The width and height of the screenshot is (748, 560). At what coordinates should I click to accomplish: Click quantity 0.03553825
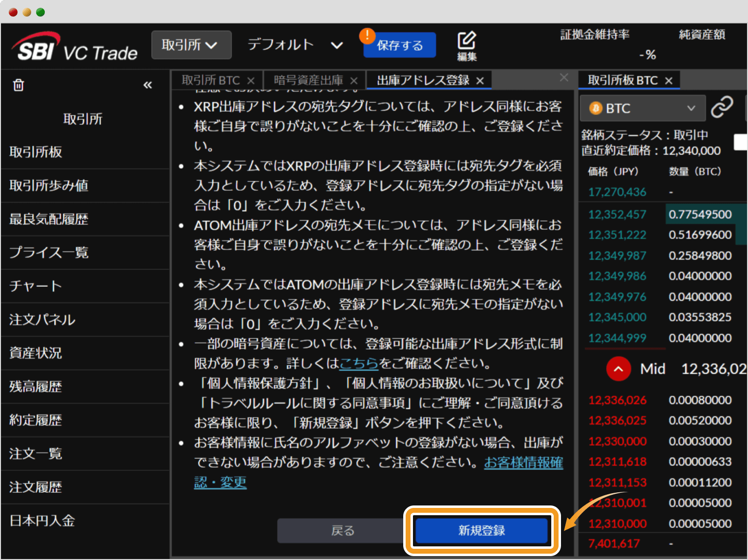tap(700, 317)
